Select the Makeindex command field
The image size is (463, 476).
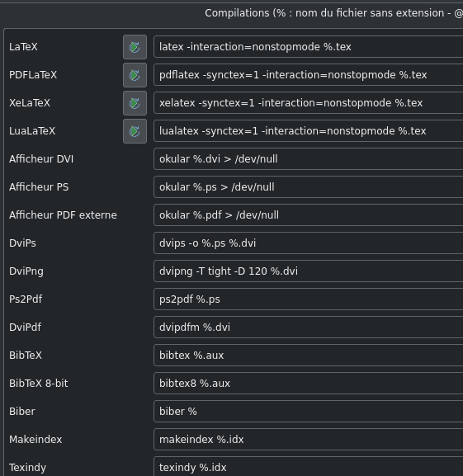click(308, 439)
